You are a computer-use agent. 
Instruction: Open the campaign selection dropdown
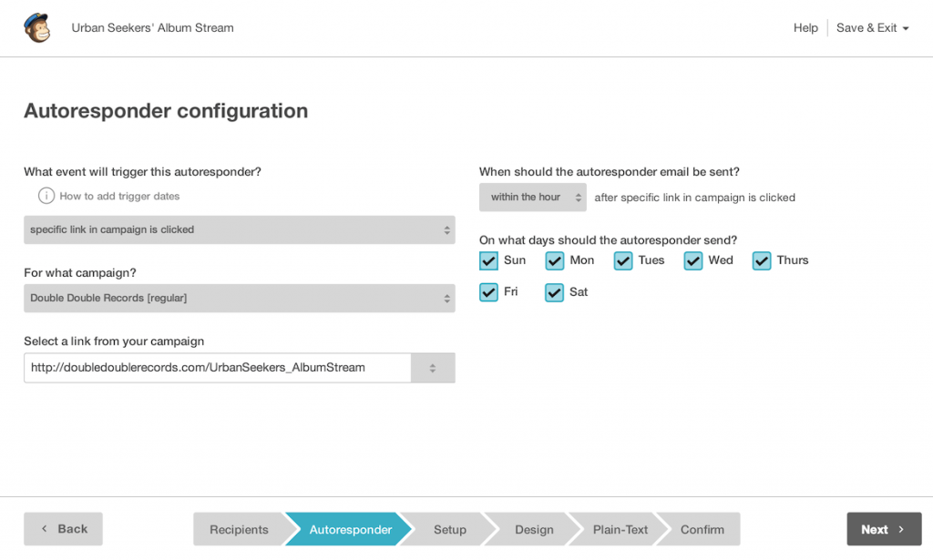[x=239, y=298]
